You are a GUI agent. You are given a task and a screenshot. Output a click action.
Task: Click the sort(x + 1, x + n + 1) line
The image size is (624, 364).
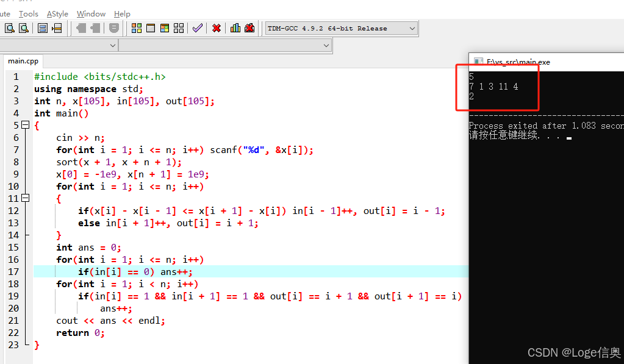(x=118, y=162)
